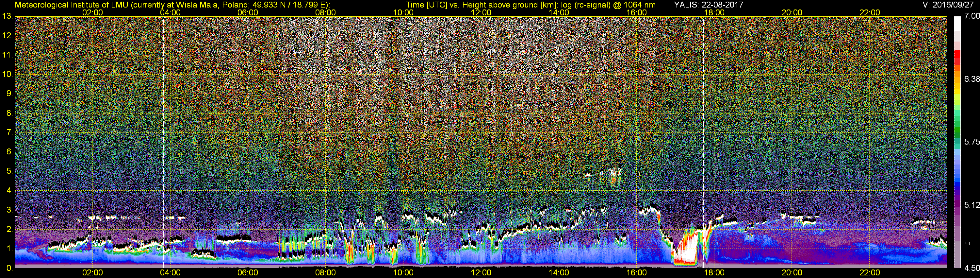Click the 12:00 label on the top time axis
Image resolution: width=980 pixels, height=278 pixels.
[x=481, y=12]
